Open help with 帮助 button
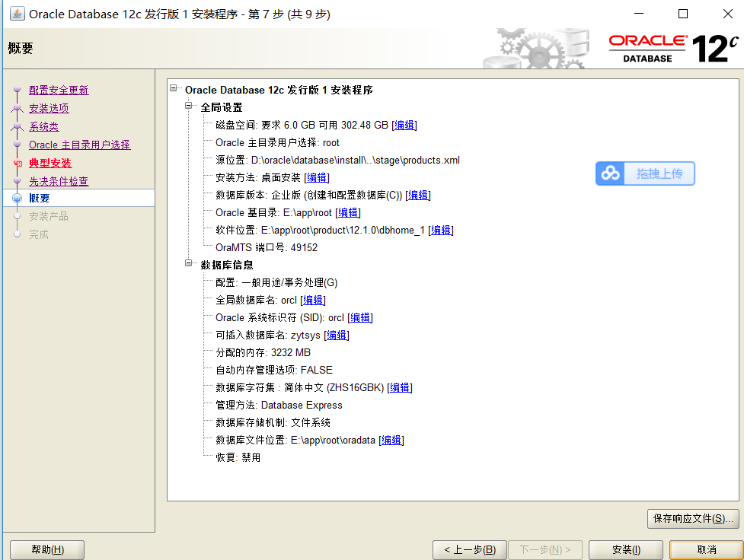 click(47, 549)
